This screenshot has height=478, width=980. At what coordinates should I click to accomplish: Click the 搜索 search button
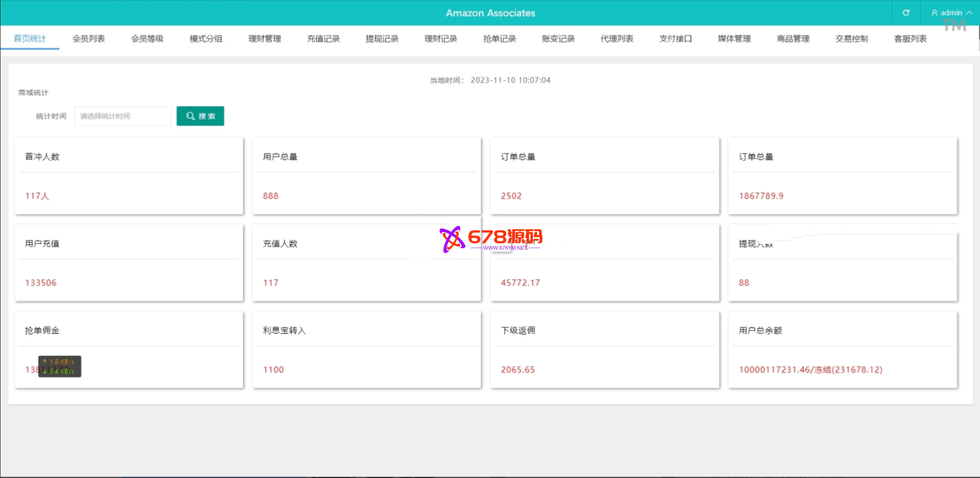tap(200, 116)
